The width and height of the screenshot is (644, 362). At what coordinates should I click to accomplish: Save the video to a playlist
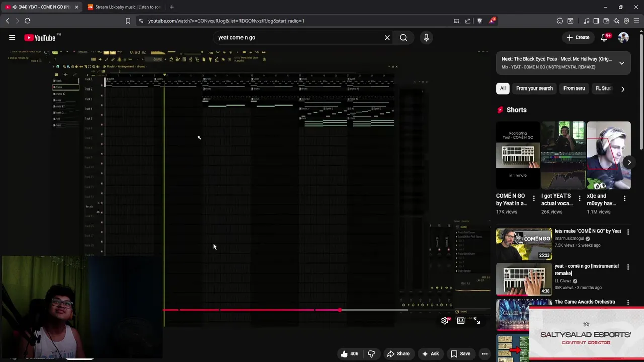[460, 354]
